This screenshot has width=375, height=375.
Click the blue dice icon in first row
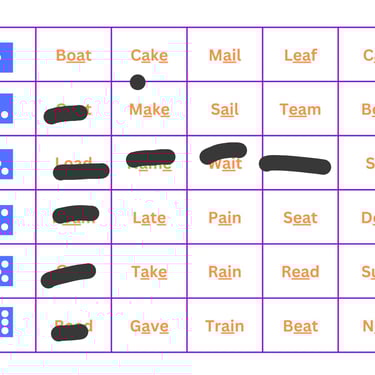click(x=6, y=57)
